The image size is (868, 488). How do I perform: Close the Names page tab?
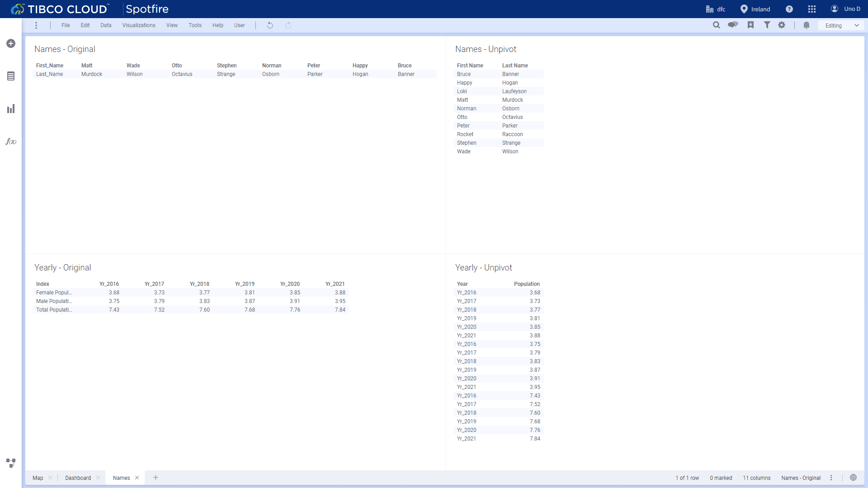click(137, 478)
